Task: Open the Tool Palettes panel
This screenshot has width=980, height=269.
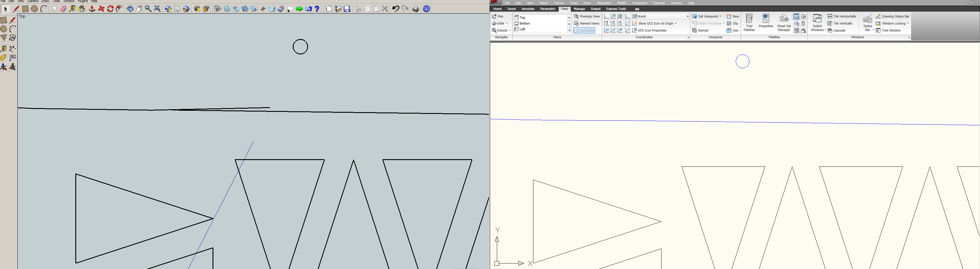Action: pos(749,23)
